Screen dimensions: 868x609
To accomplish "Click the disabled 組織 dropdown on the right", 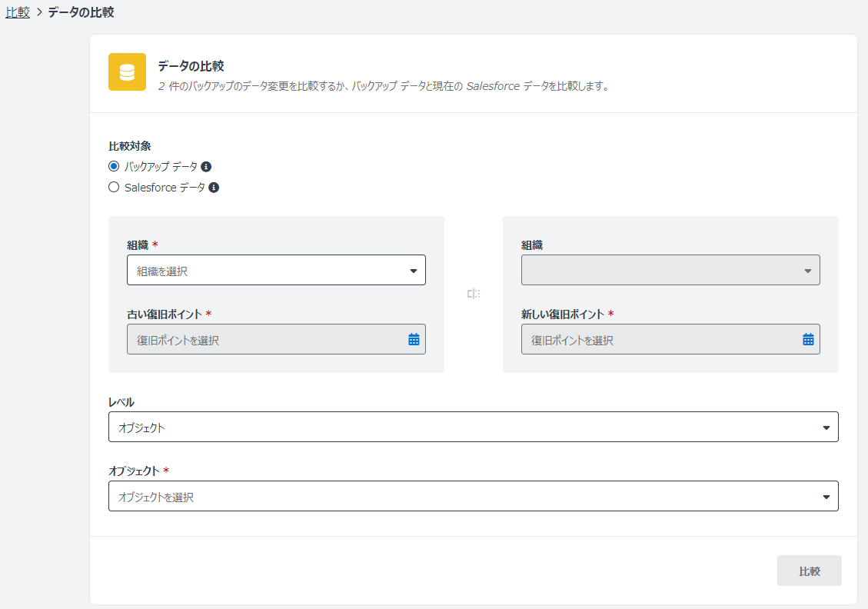I will pos(670,270).
